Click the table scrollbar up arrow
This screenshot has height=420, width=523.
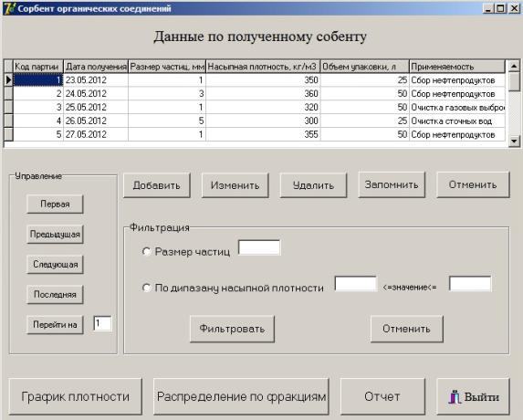(514, 66)
